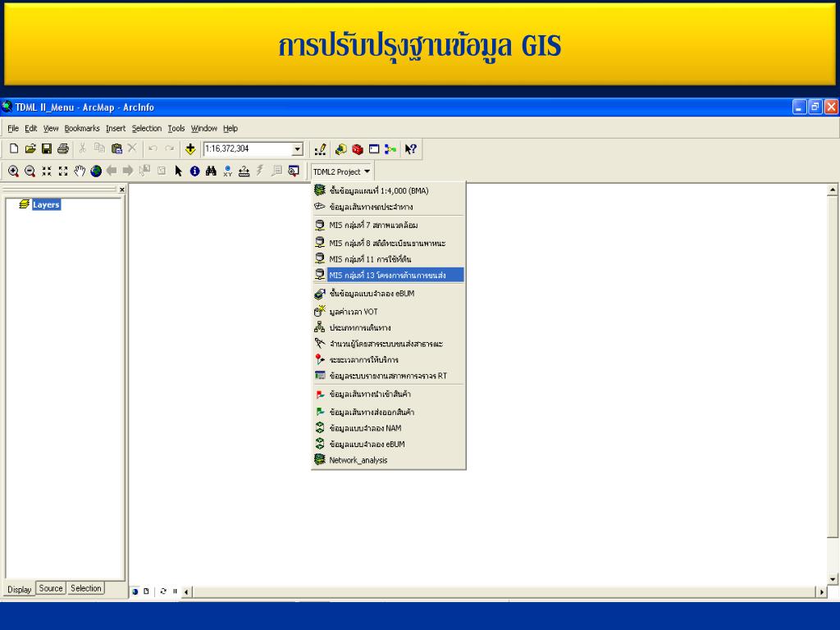The height and width of the screenshot is (630, 840).
Task: Open an existing map file
Action: coord(30,149)
